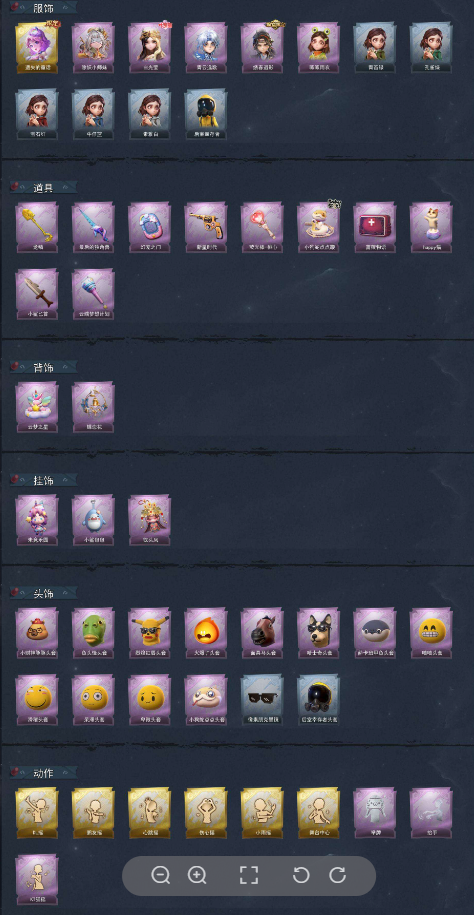Select the golden heart-gesture emote
This screenshot has width=474, height=915.
pos(205,813)
